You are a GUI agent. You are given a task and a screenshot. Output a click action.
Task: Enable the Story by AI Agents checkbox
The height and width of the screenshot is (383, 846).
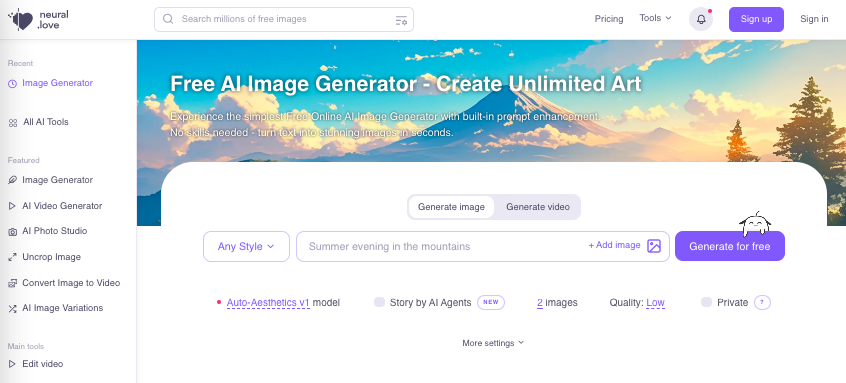pyautogui.click(x=379, y=302)
